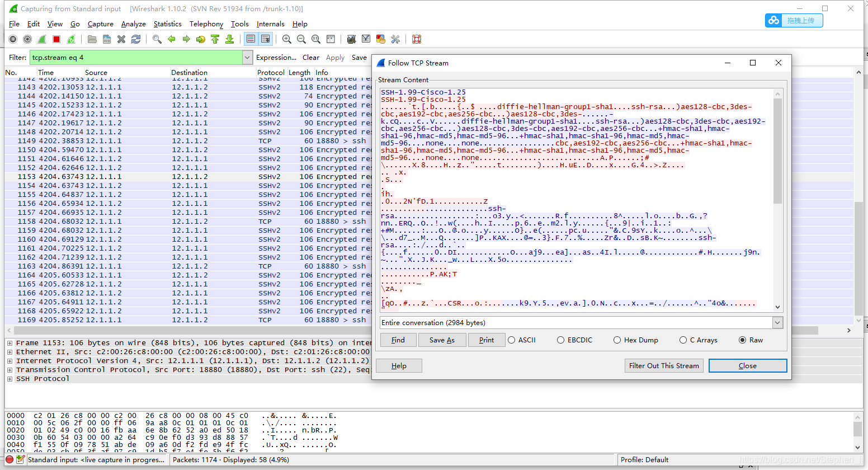Open the Internals menu

click(x=271, y=24)
